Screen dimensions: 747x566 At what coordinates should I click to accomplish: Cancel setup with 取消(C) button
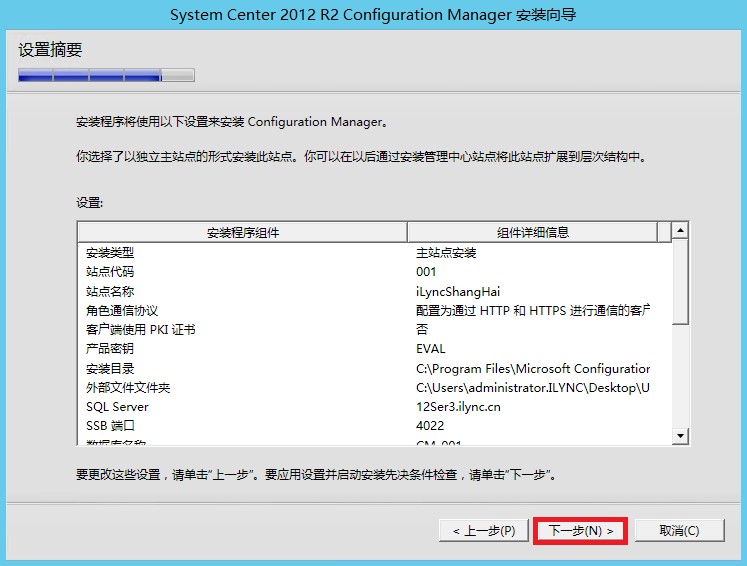(x=679, y=530)
